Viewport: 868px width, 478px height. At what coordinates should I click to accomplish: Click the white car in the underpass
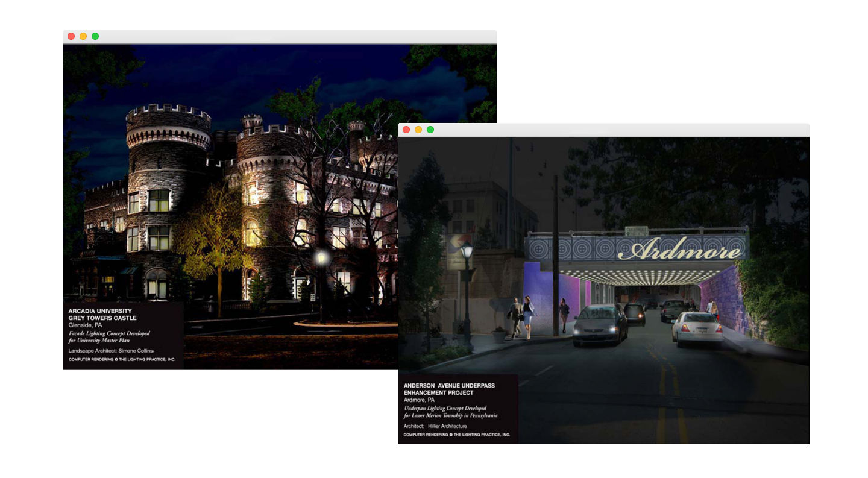coord(697,329)
